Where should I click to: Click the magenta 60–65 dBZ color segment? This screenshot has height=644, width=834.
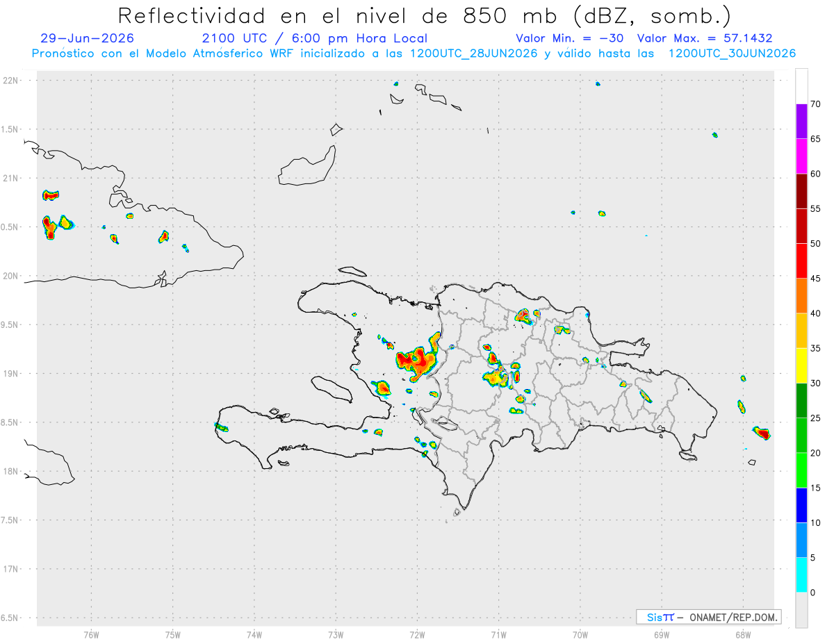(801, 156)
